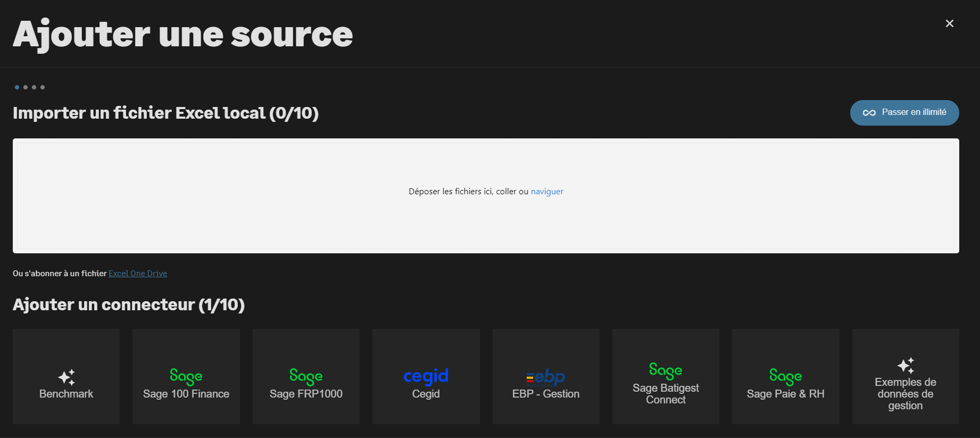The width and height of the screenshot is (980, 438).
Task: Go to the third step dot
Action: tap(34, 87)
